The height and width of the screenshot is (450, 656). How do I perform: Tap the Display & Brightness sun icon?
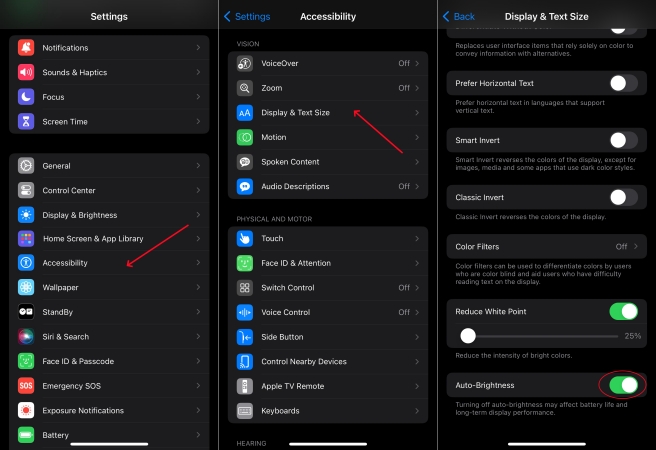pos(26,215)
